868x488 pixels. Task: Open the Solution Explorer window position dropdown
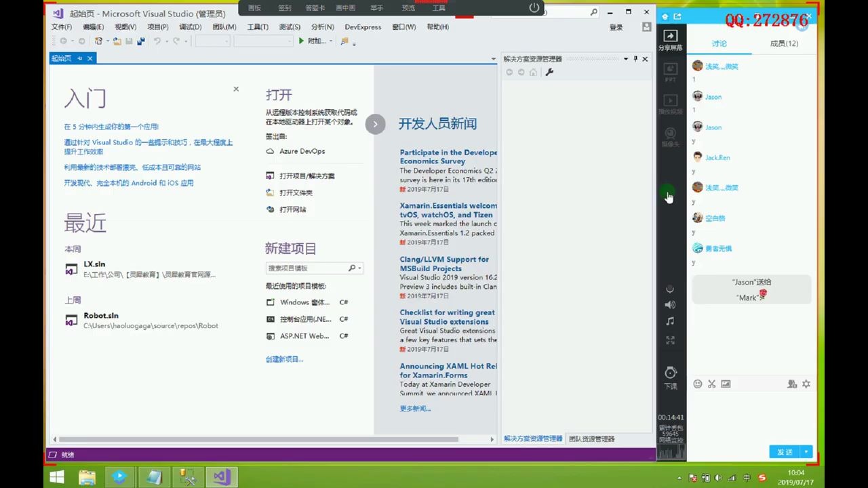point(626,59)
